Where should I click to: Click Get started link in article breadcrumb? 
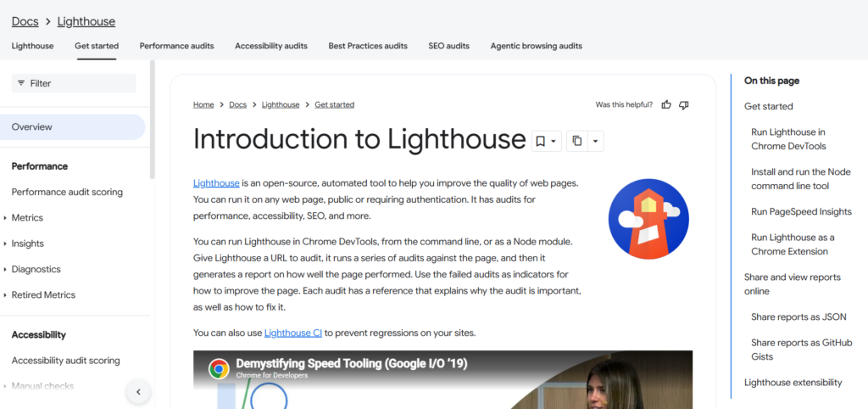334,104
